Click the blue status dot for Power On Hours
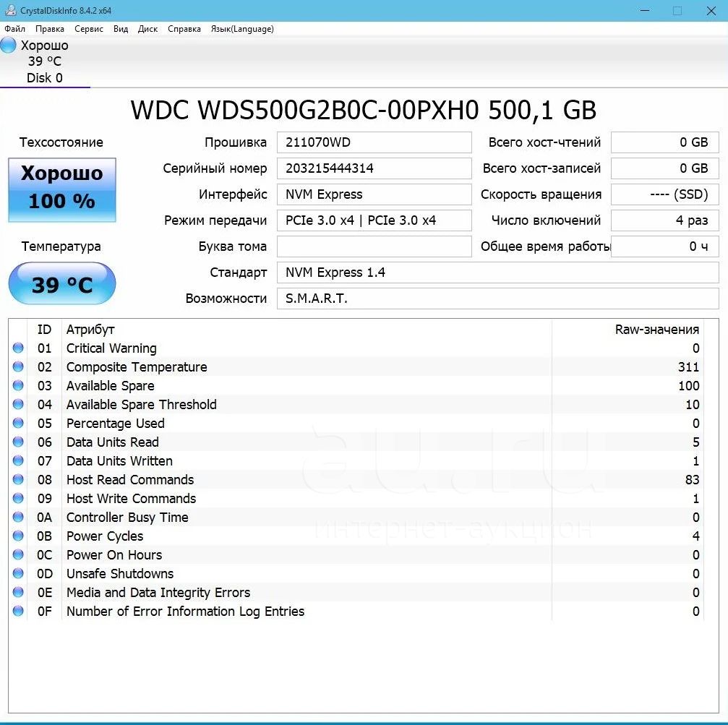The height and width of the screenshot is (725, 728). pyautogui.click(x=18, y=554)
